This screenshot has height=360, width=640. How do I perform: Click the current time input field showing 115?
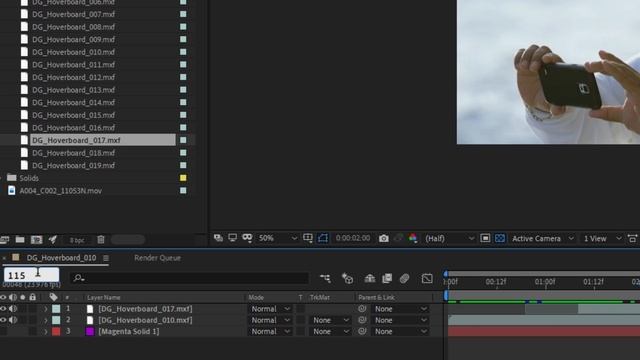31,275
